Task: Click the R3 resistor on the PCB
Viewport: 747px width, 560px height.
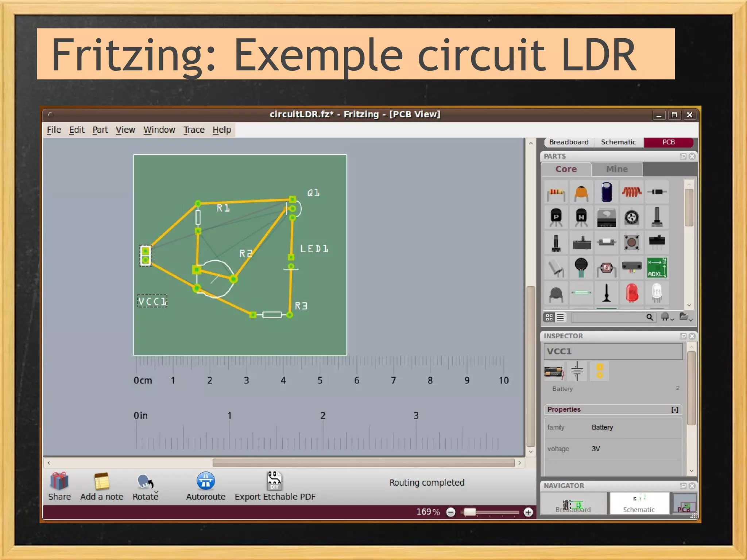Action: click(271, 315)
